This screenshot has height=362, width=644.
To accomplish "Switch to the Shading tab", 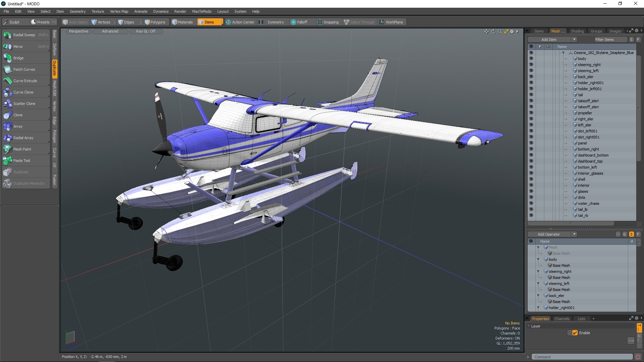I will (577, 31).
